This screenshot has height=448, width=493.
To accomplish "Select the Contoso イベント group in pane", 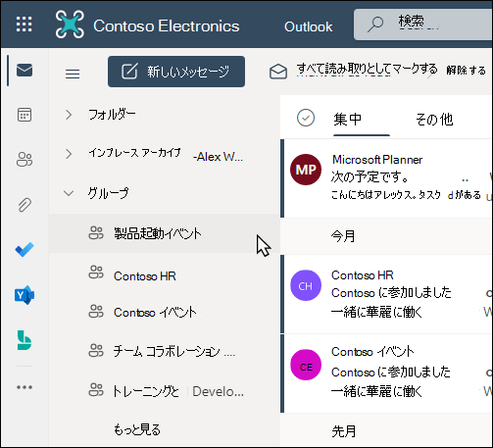I will pyautogui.click(x=165, y=313).
